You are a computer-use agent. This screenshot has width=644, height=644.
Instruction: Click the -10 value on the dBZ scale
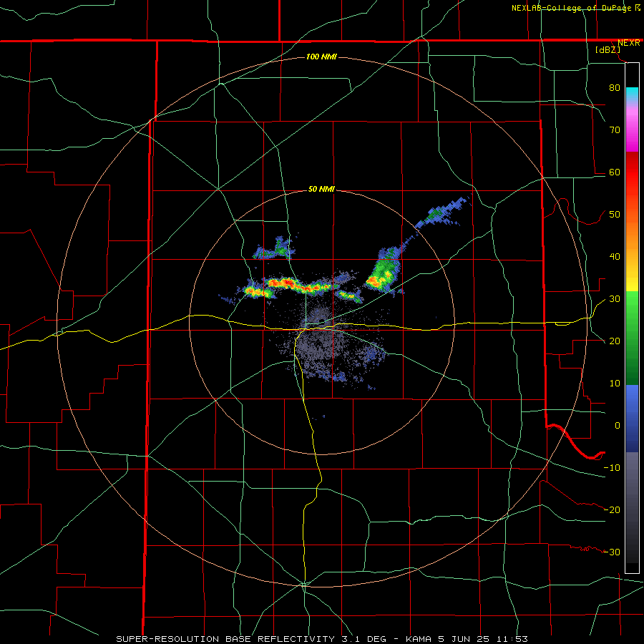(612, 467)
